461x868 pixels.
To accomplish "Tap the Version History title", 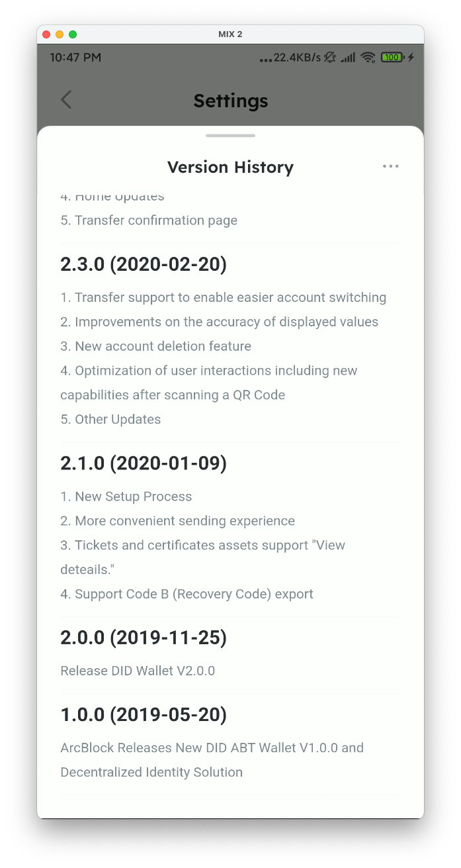I will tap(230, 167).
